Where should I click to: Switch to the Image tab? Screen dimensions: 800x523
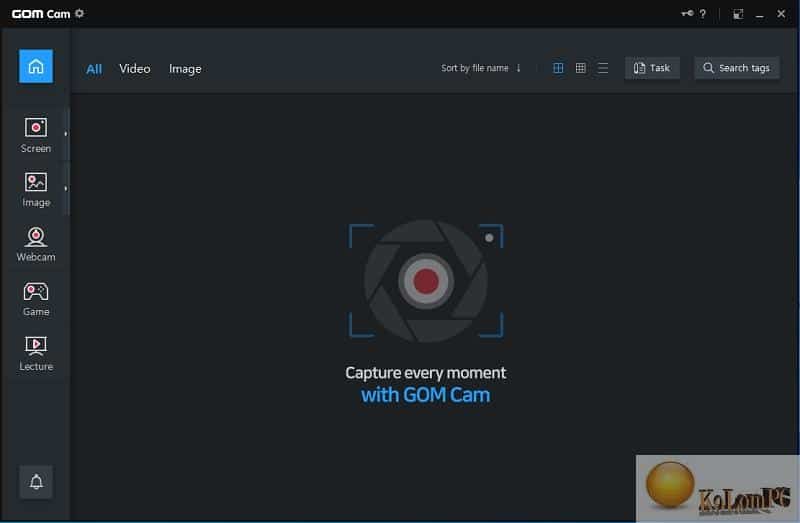(x=185, y=69)
